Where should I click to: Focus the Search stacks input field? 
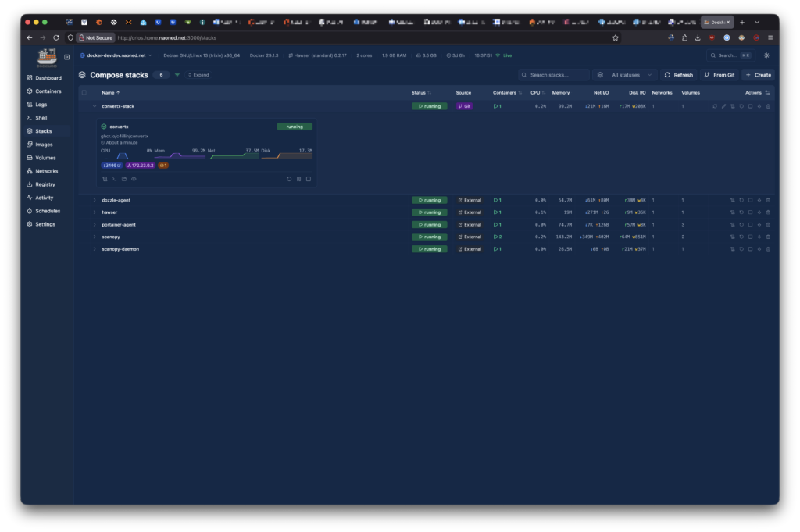(x=558, y=75)
